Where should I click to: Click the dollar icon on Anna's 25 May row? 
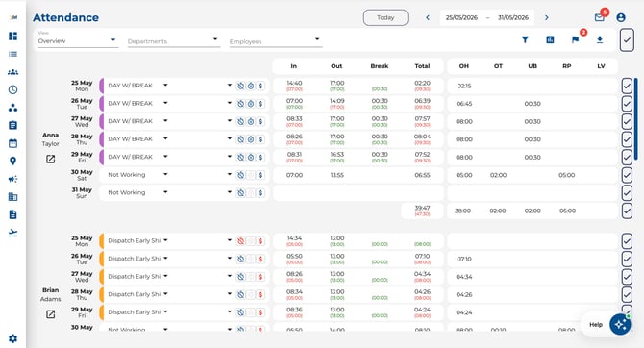pos(260,86)
